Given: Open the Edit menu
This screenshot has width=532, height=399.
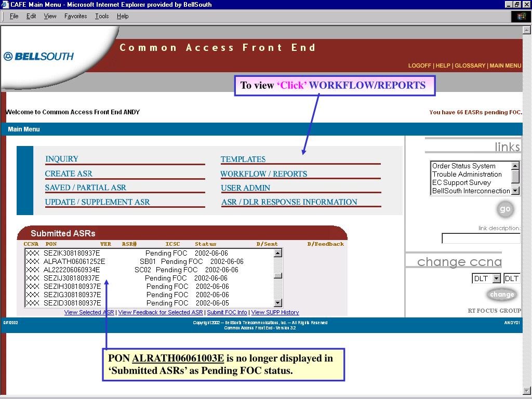Looking at the screenshot, I should pyautogui.click(x=31, y=16).
